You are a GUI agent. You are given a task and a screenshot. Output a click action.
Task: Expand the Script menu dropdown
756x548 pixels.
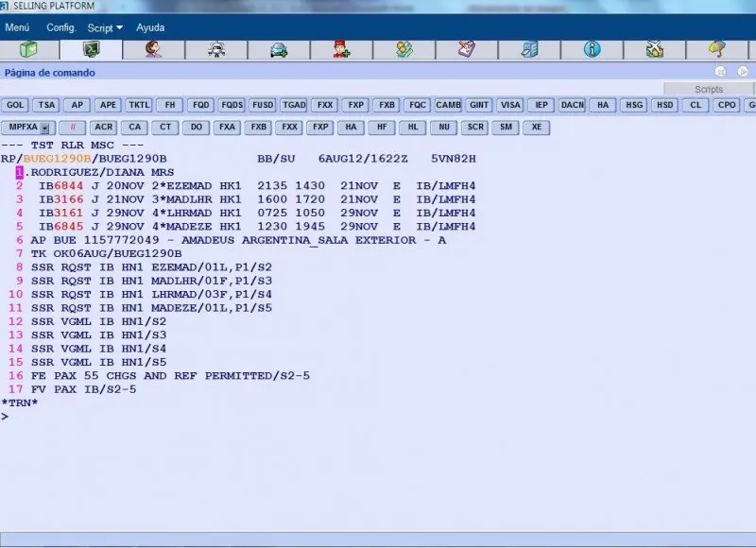click(105, 27)
